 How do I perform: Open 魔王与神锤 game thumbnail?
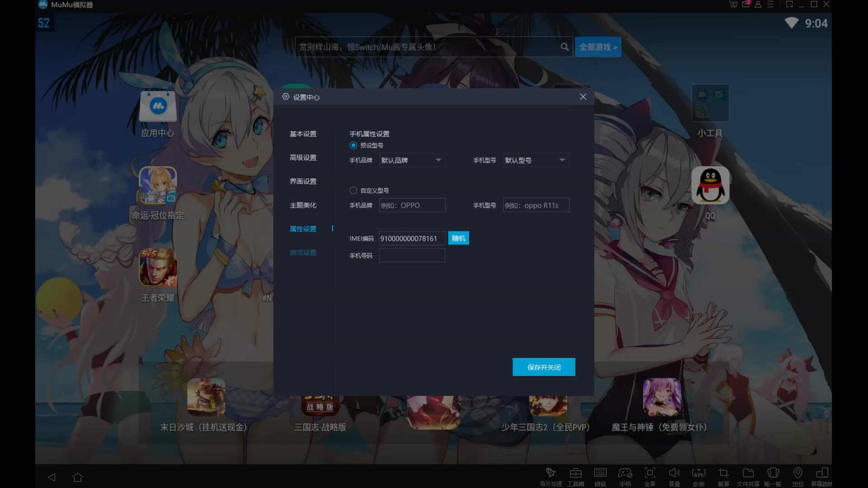click(x=662, y=397)
